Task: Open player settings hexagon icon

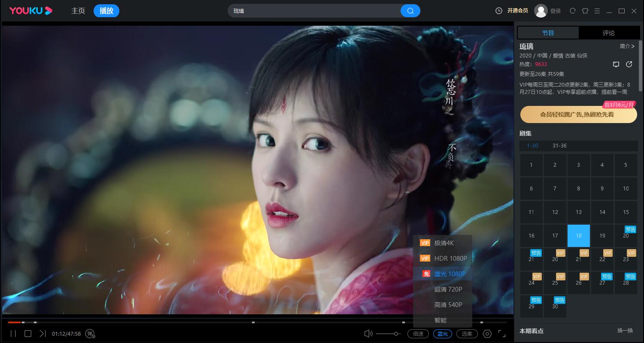Action: [487, 334]
